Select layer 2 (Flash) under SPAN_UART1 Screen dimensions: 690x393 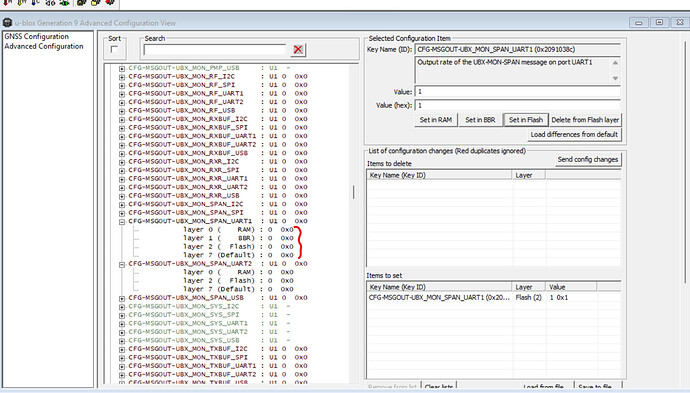click(238, 247)
